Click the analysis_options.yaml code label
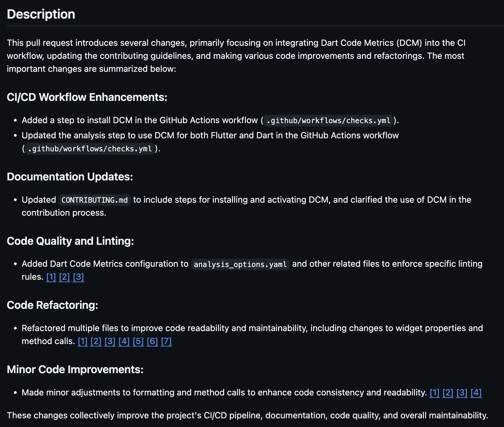This screenshot has height=427, width=504. 240,265
